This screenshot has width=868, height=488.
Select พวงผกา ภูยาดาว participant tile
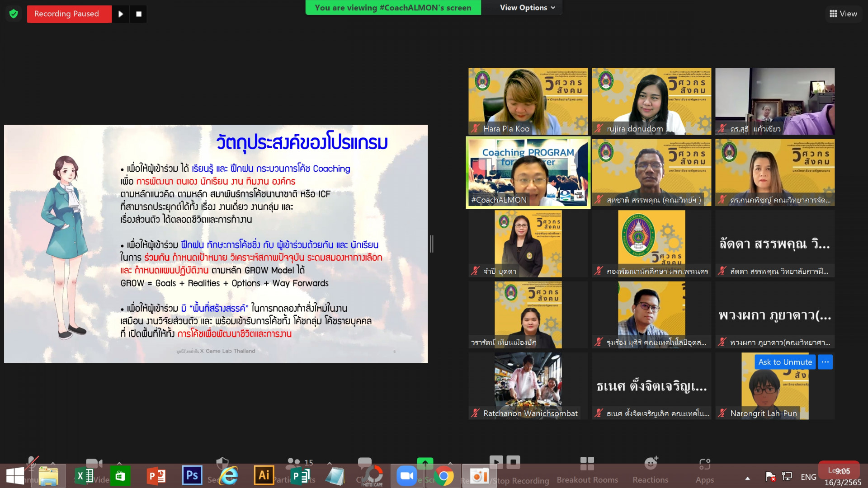[775, 314]
